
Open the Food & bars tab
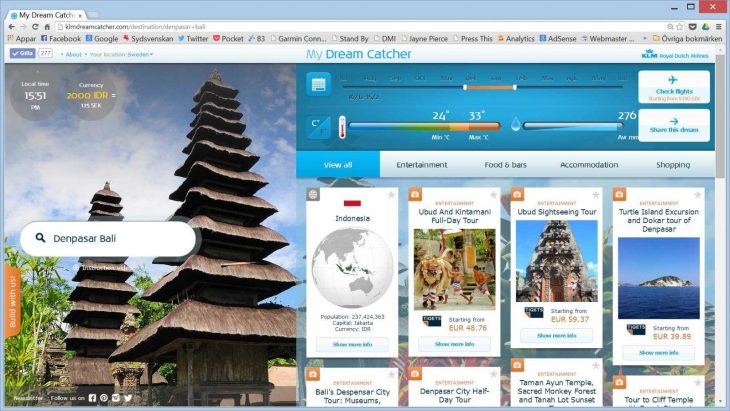(505, 165)
